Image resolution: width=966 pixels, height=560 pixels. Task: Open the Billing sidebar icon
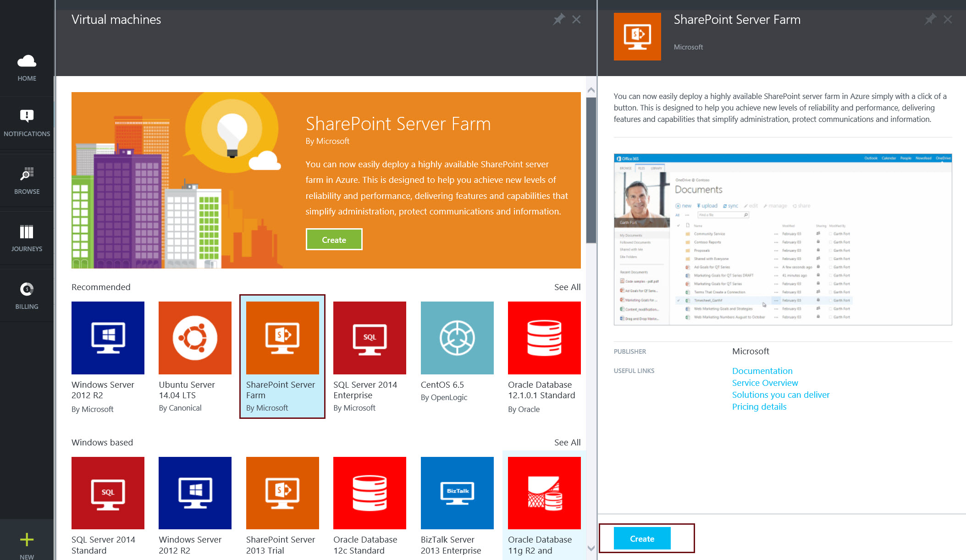point(27,289)
